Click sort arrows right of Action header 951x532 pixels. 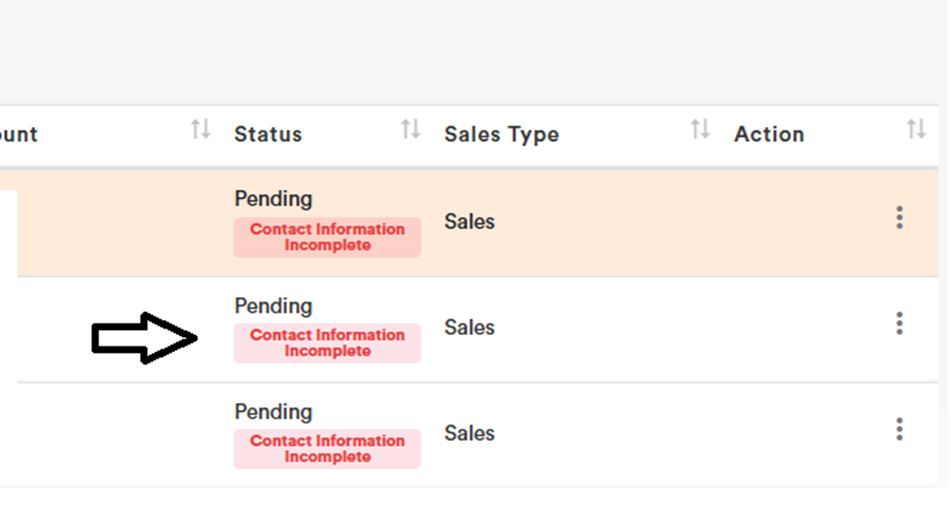pyautogui.click(x=916, y=129)
